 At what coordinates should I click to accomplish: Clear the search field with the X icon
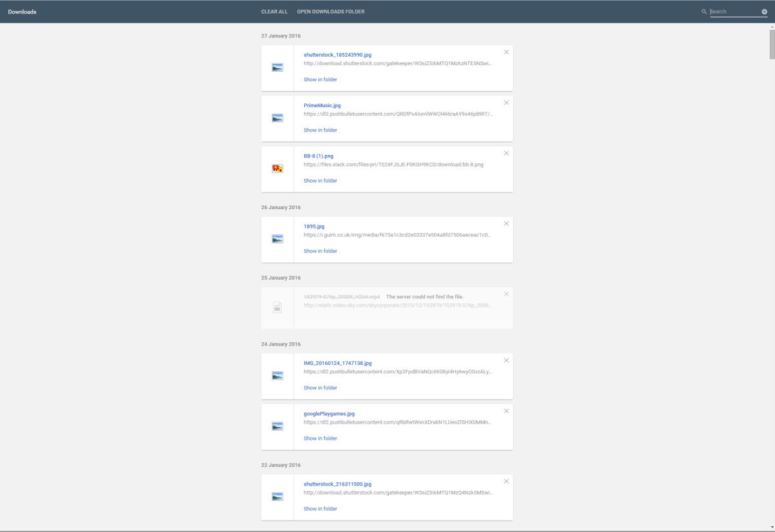pos(764,12)
